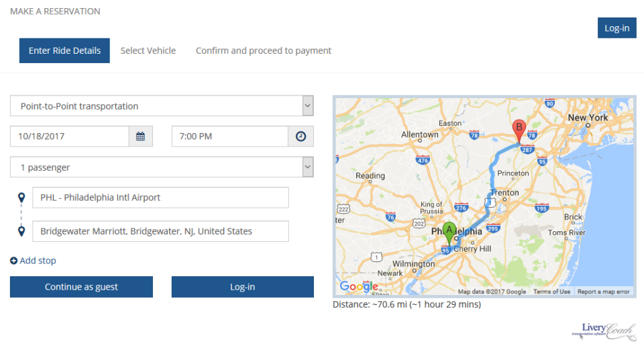
Task: Click the Log-in button below the form
Action: coord(242,287)
